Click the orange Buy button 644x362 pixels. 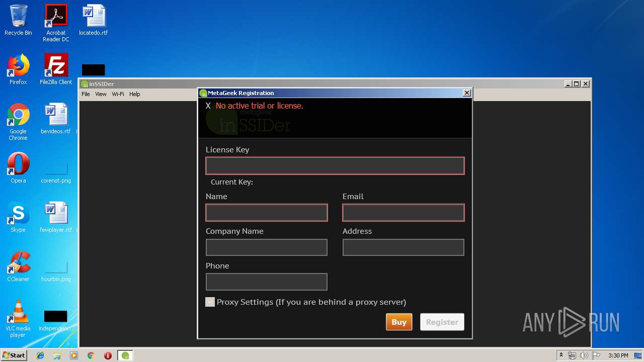399,322
